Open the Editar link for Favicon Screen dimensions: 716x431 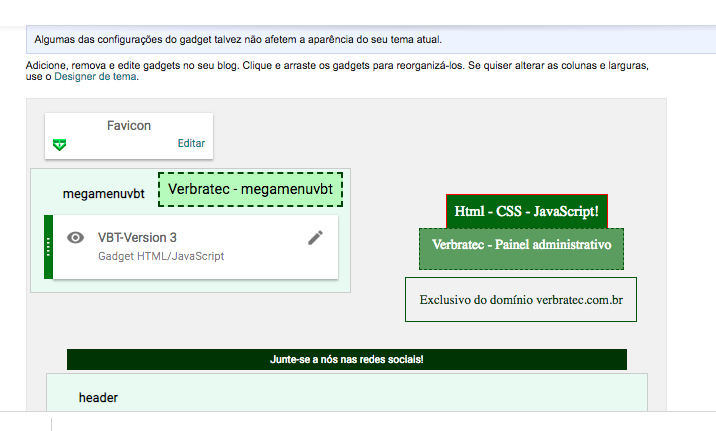(191, 143)
